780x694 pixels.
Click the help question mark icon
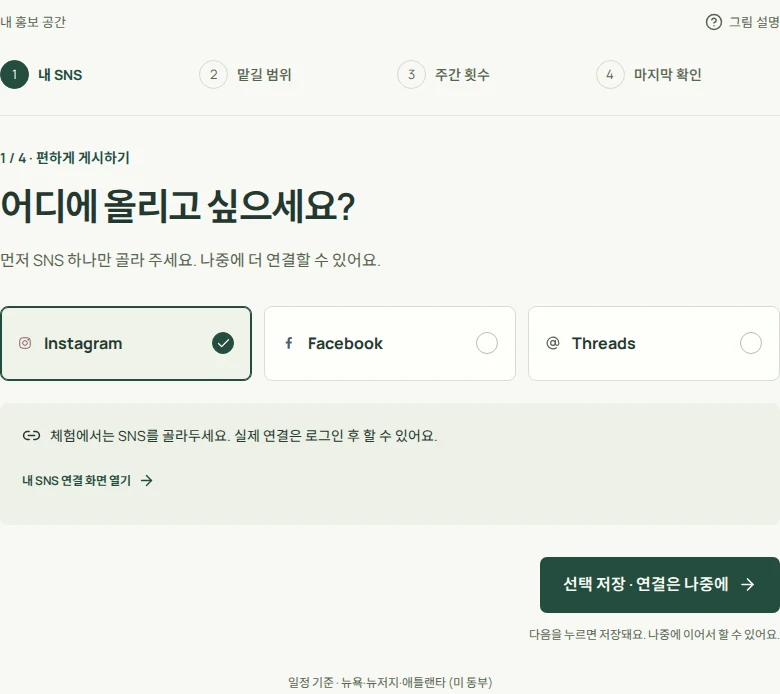[713, 22]
